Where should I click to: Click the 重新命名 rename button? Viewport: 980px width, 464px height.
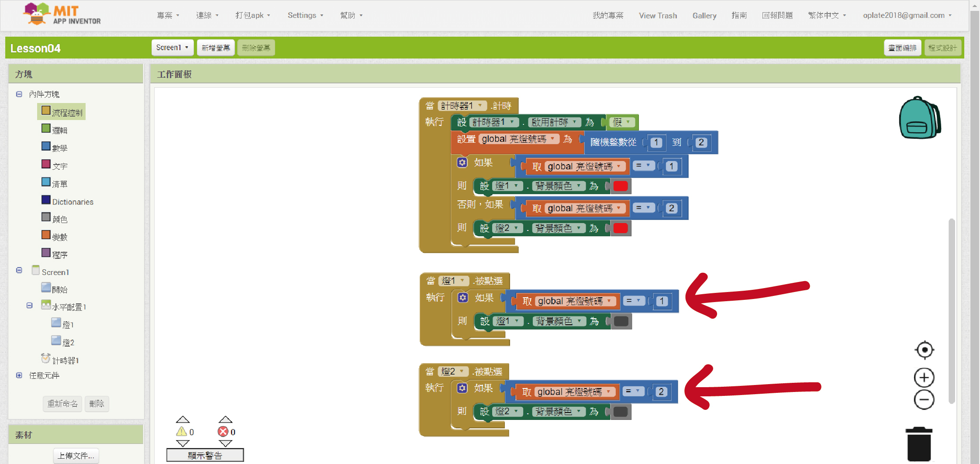[x=63, y=403]
